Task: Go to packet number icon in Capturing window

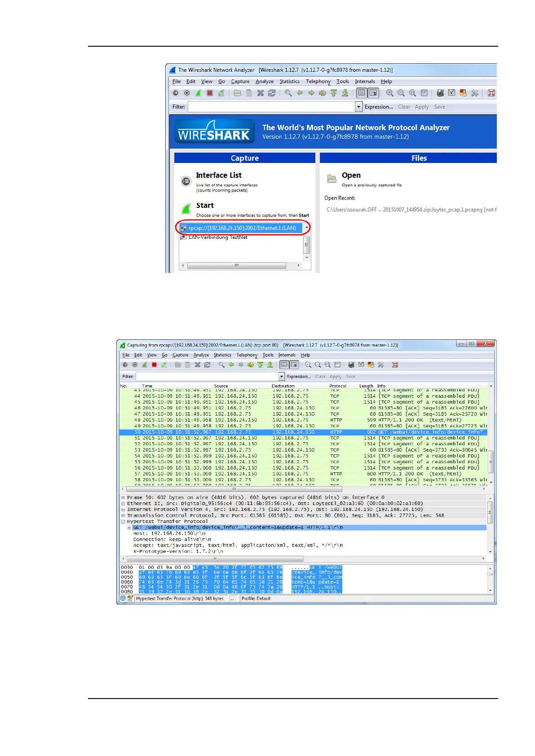Action: tap(251, 365)
